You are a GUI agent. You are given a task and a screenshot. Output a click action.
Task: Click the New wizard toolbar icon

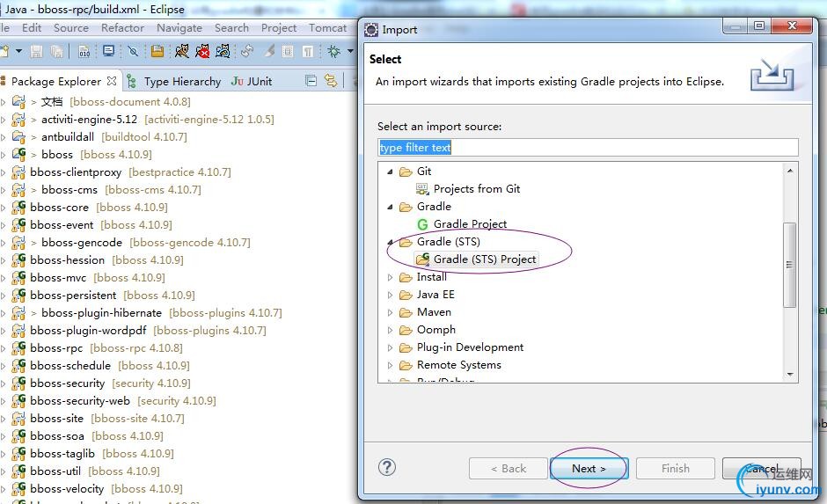click(x=4, y=51)
